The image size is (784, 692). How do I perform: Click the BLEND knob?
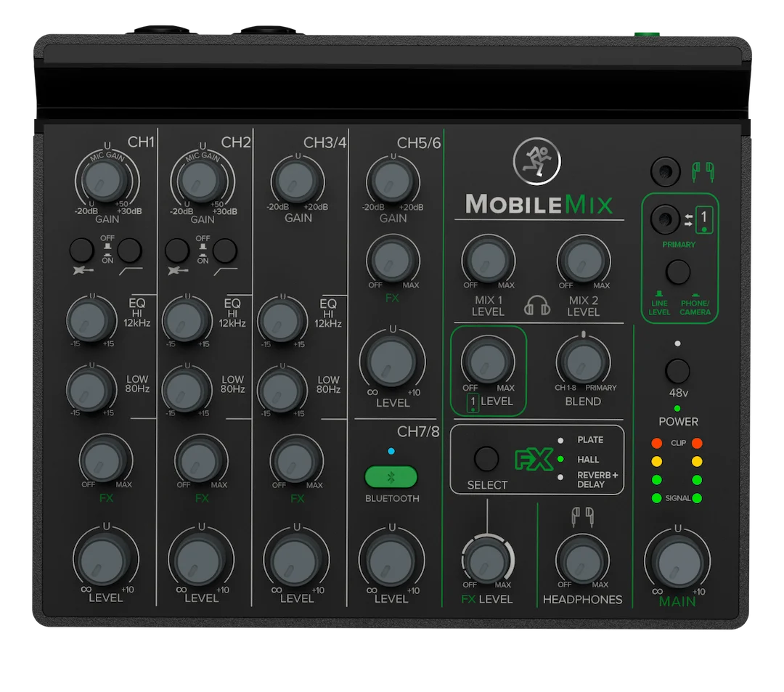pyautogui.click(x=582, y=362)
